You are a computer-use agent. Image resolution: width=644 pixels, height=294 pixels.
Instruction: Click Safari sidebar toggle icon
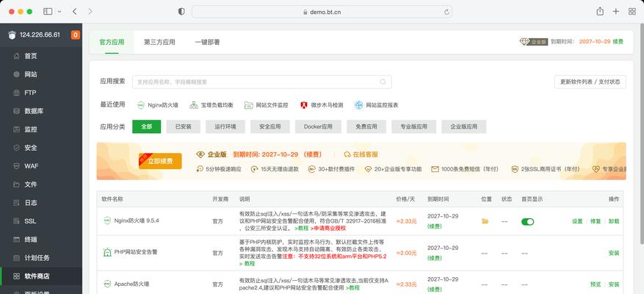[x=48, y=12]
